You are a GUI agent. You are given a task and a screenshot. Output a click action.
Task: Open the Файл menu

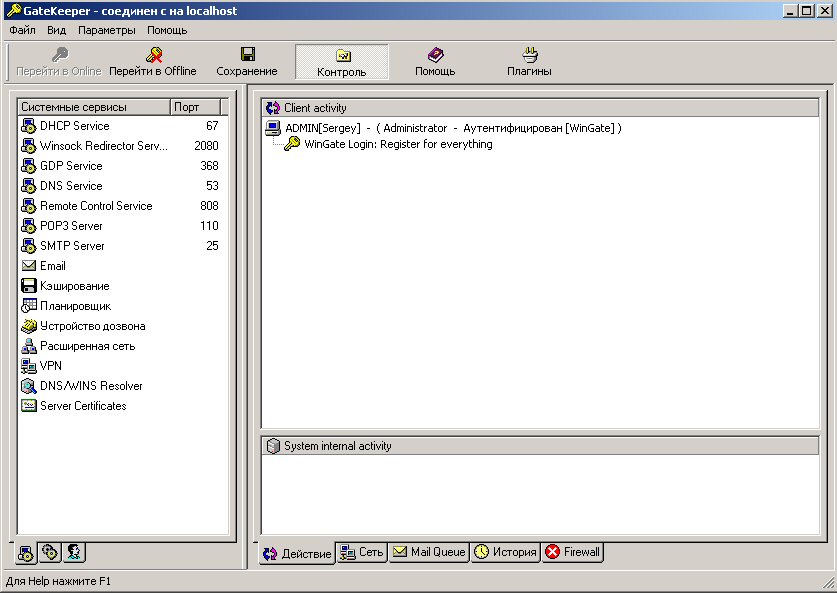(22, 30)
